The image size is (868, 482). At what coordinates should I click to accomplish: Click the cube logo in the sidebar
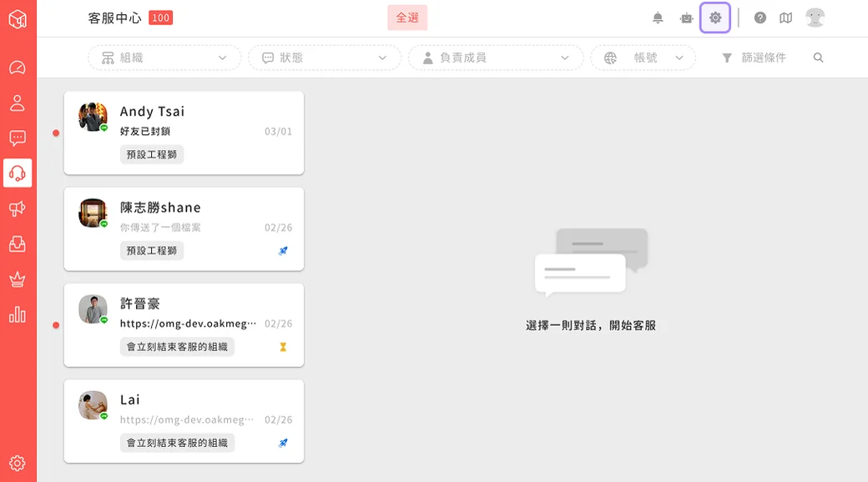[18, 19]
